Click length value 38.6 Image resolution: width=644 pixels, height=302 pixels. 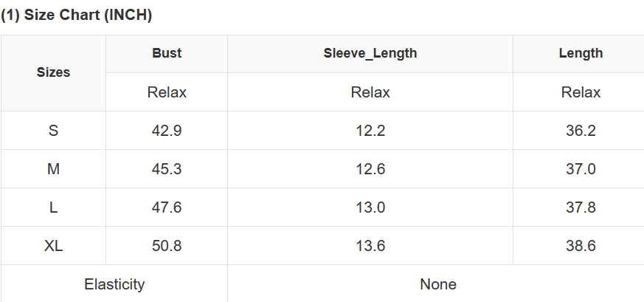[x=581, y=246]
